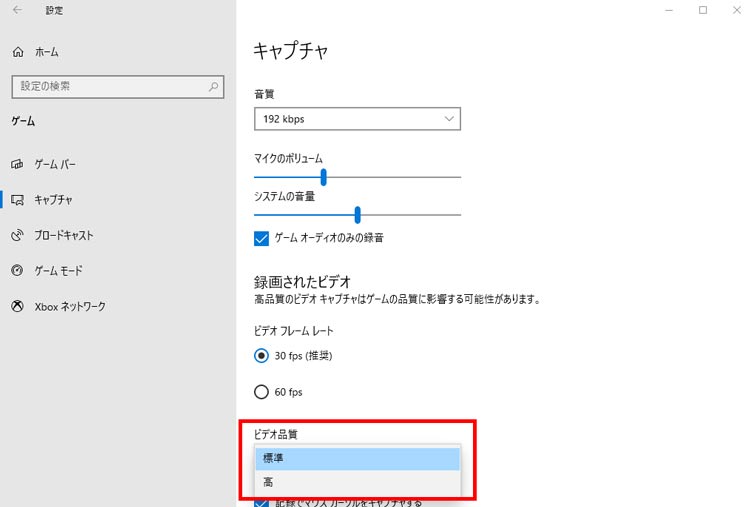Click the キャプチャ page title
Screen dimensions: 750x507
tap(291, 50)
